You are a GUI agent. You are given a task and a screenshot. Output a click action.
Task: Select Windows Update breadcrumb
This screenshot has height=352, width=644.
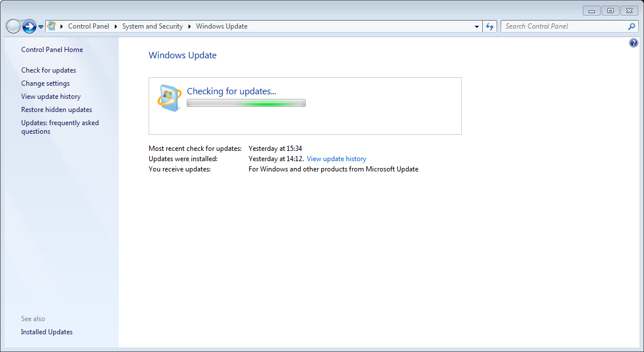click(221, 26)
